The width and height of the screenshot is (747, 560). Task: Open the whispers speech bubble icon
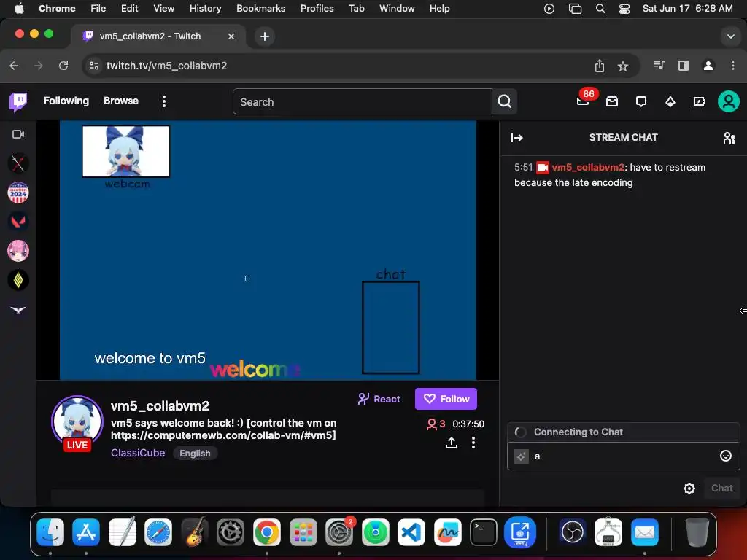[x=641, y=101]
